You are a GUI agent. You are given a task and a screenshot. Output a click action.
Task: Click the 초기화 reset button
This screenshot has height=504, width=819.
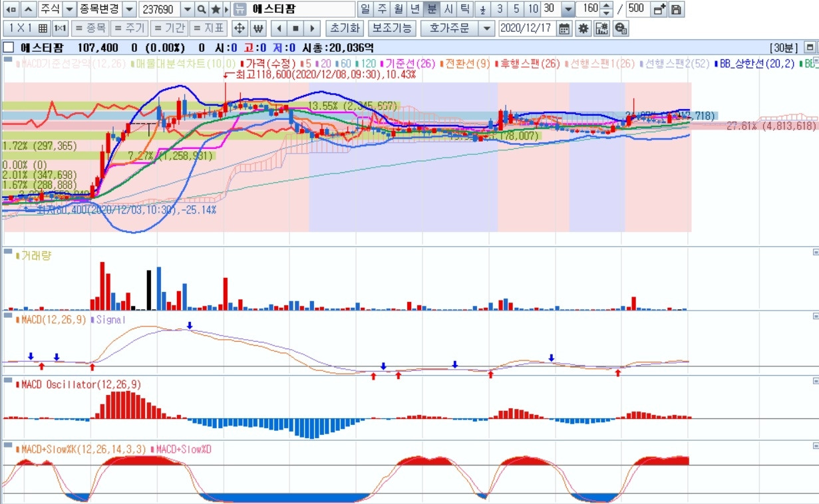pyautogui.click(x=345, y=29)
